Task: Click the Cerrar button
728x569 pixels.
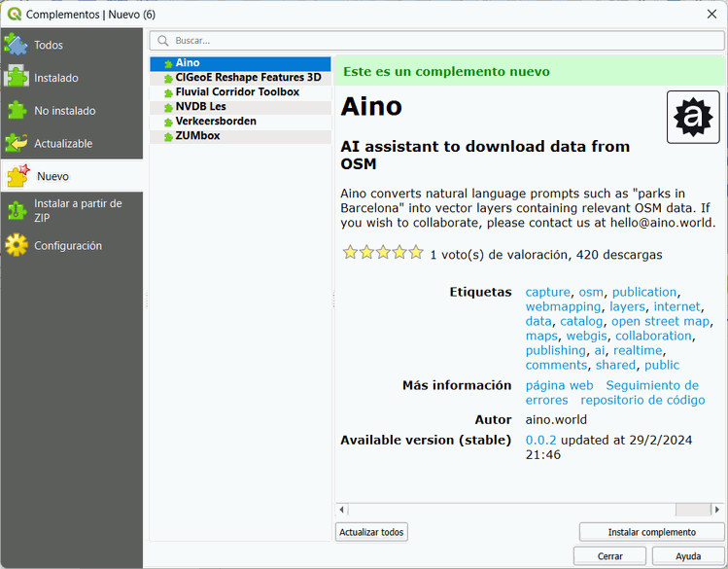Action: pos(609,556)
